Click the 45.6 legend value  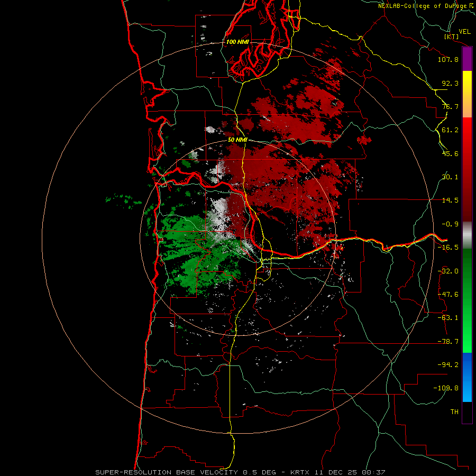coord(450,153)
